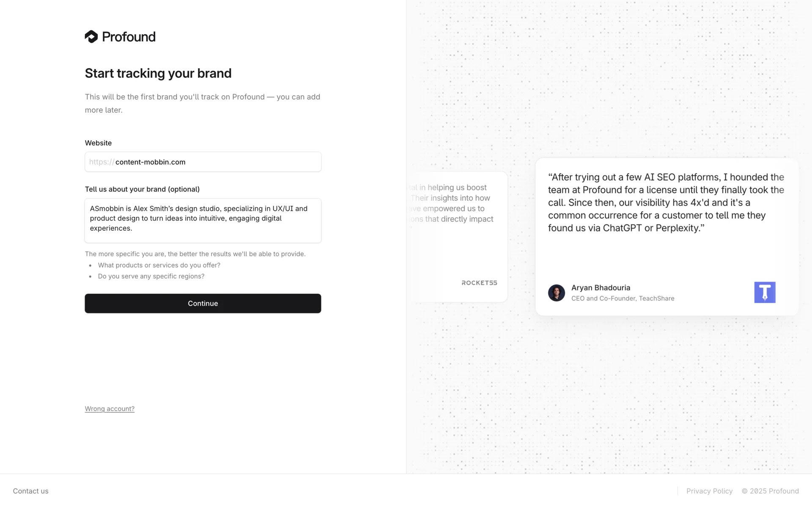Click the "Start tracking your brand" heading
Image resolution: width=812 pixels, height=508 pixels.
point(158,73)
